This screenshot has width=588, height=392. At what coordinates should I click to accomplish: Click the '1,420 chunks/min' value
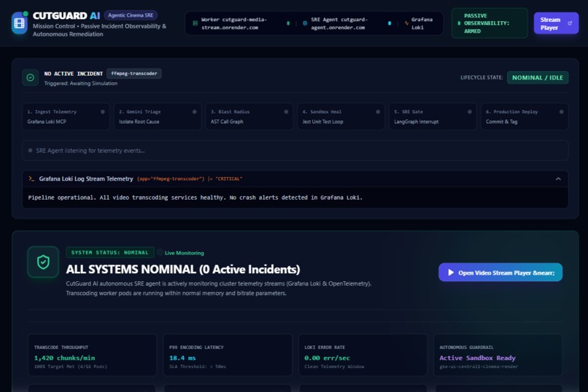(64, 358)
